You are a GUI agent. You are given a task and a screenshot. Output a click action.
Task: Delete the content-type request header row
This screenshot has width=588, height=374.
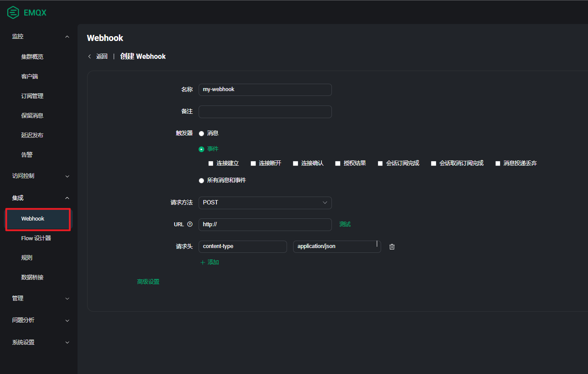point(392,247)
